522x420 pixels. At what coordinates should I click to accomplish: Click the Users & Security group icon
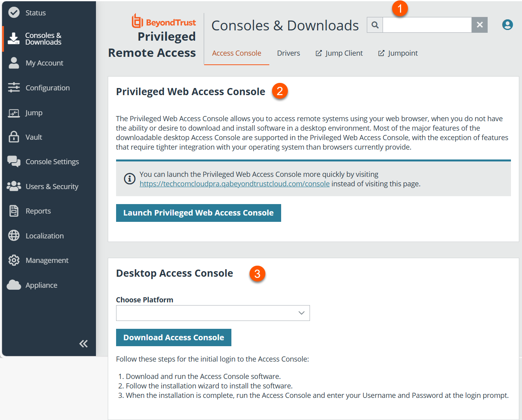pos(14,186)
